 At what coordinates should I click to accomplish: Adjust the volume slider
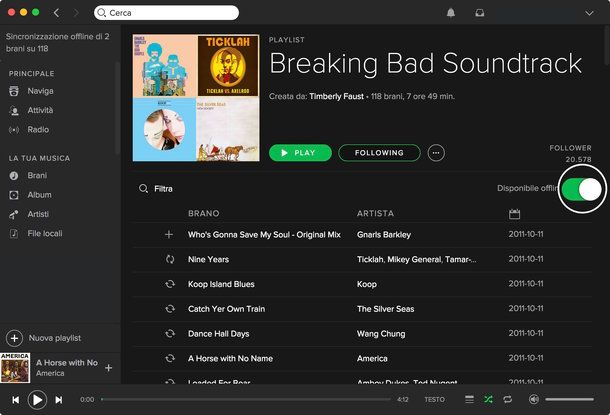(x=569, y=399)
